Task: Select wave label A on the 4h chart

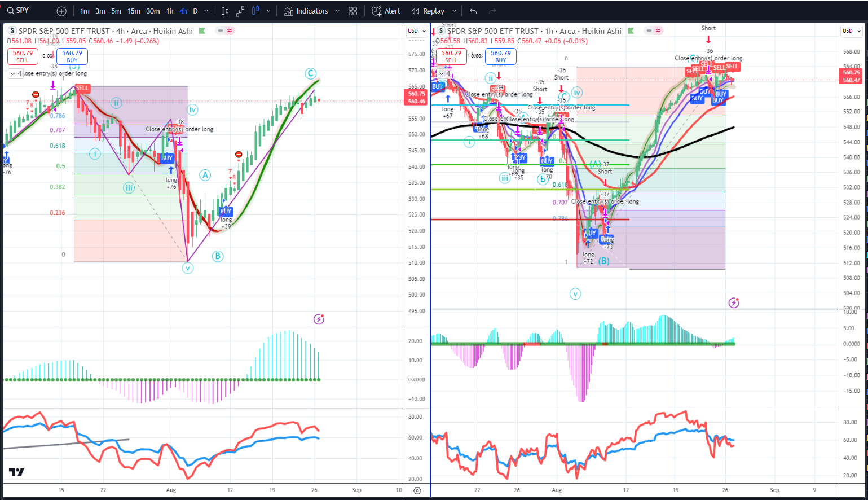Action: tap(205, 175)
